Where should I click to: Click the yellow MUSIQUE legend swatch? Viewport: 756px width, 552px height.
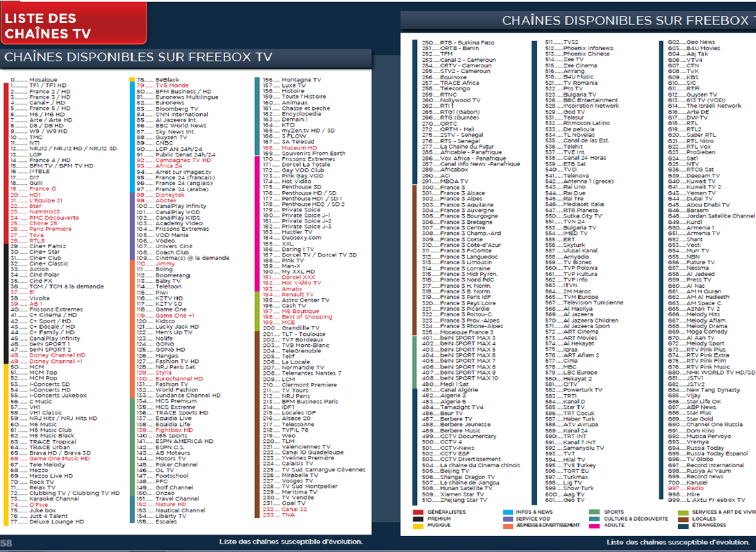418,526
